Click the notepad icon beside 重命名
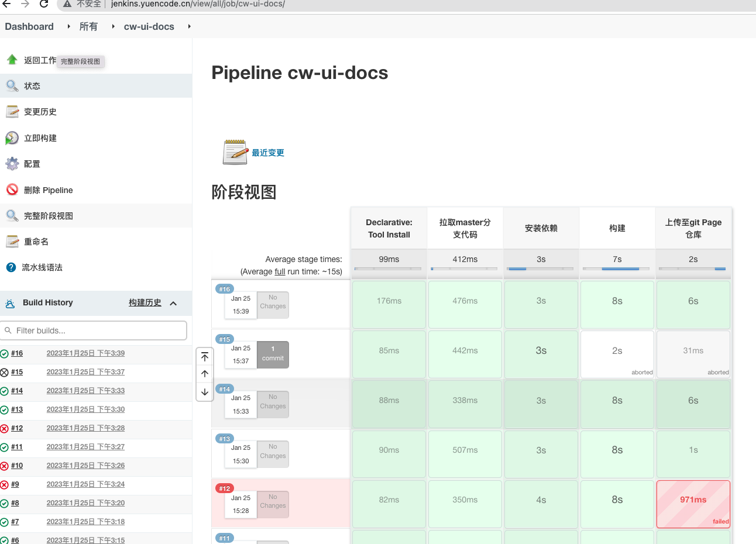756x544 pixels. [x=12, y=242]
